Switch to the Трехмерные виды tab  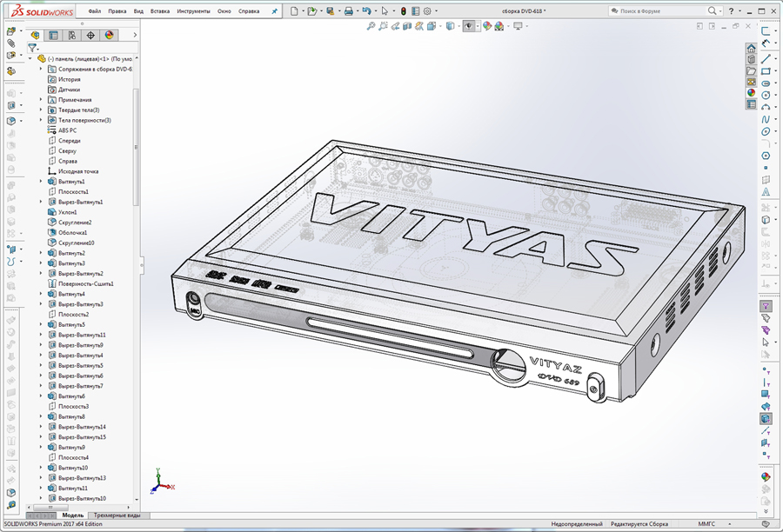(x=119, y=515)
